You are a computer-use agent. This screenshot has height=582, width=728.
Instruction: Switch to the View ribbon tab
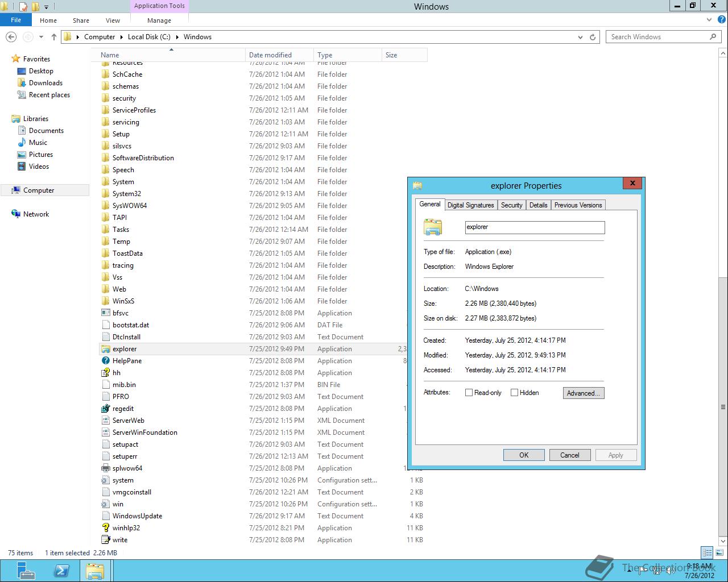click(x=113, y=20)
